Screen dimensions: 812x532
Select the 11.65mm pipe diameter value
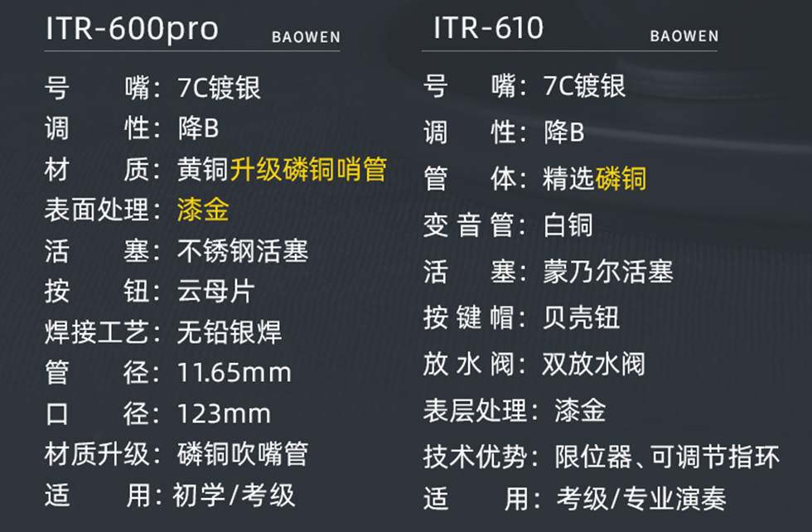pyautogui.click(x=234, y=372)
